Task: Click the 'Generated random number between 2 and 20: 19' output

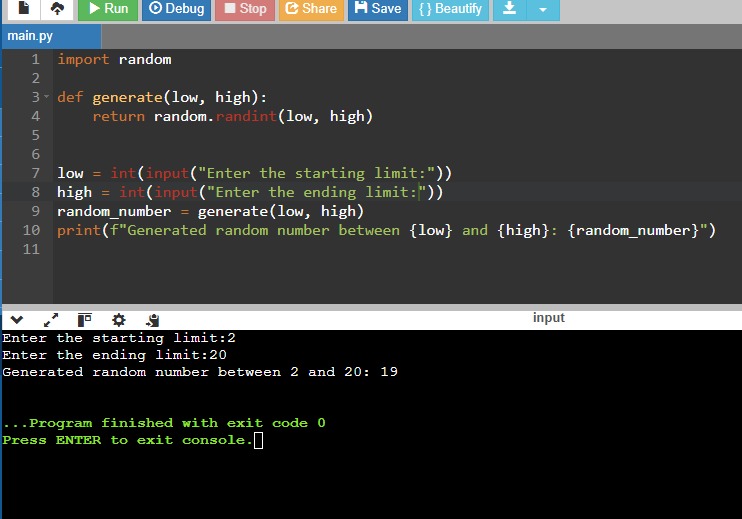Action: click(200, 372)
